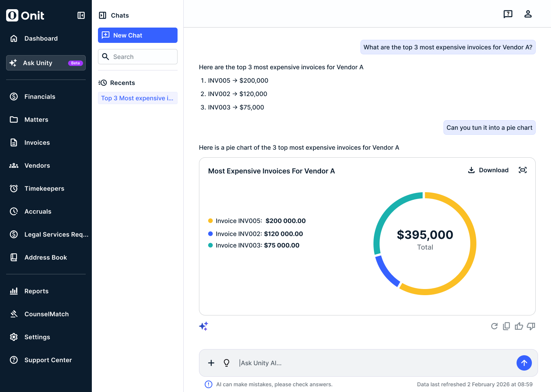Download the pie chart

[x=488, y=170]
